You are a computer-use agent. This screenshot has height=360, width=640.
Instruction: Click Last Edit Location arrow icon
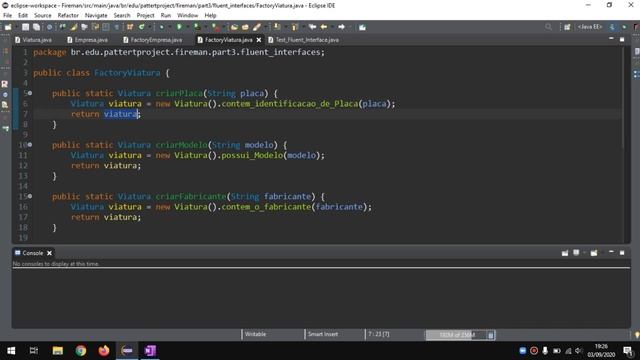click(x=312, y=27)
